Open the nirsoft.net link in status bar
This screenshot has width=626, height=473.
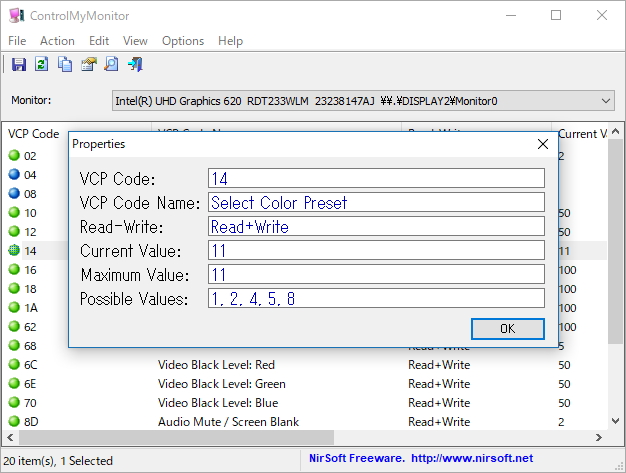point(472,458)
